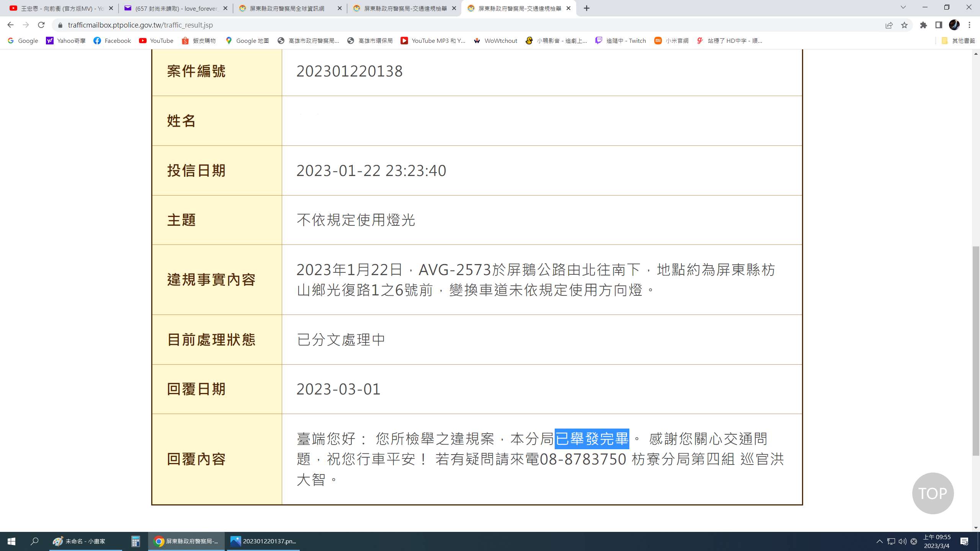The image size is (980, 551).
Task: Jump to page top with TOP button
Action: click(x=933, y=493)
